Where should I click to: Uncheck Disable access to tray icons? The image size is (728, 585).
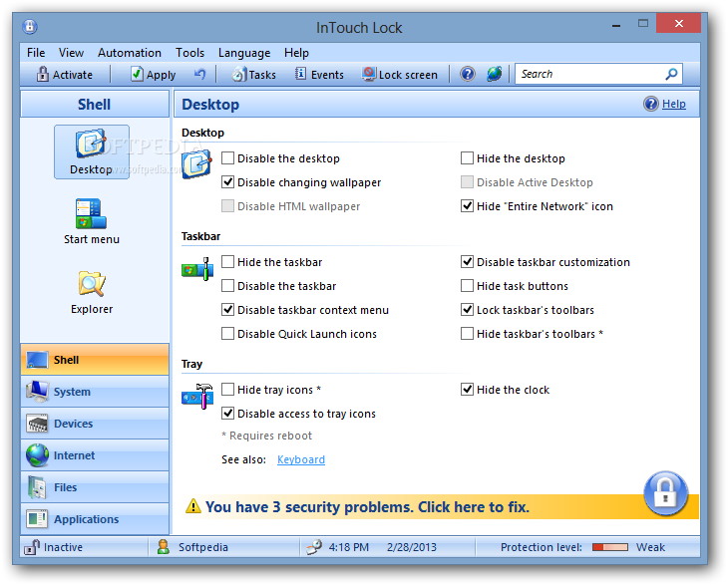point(227,413)
